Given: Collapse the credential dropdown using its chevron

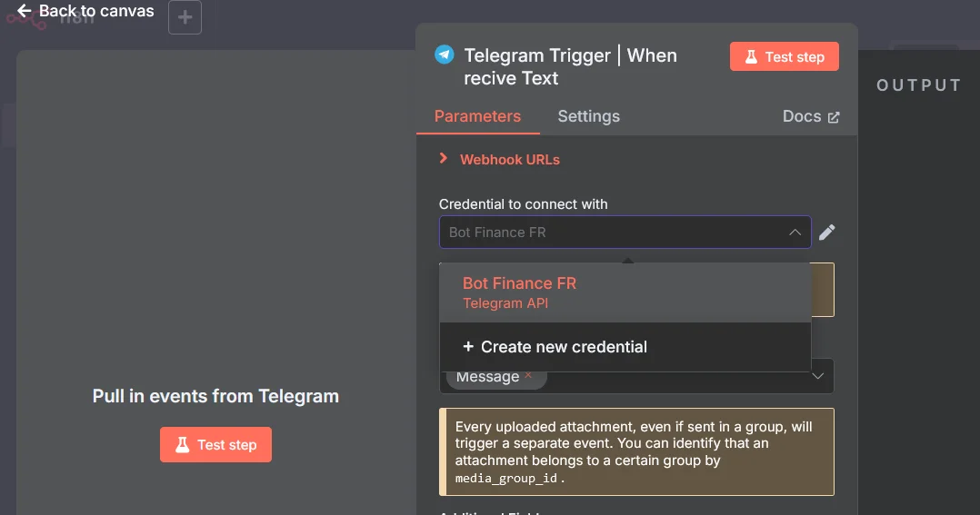Looking at the screenshot, I should (795, 233).
